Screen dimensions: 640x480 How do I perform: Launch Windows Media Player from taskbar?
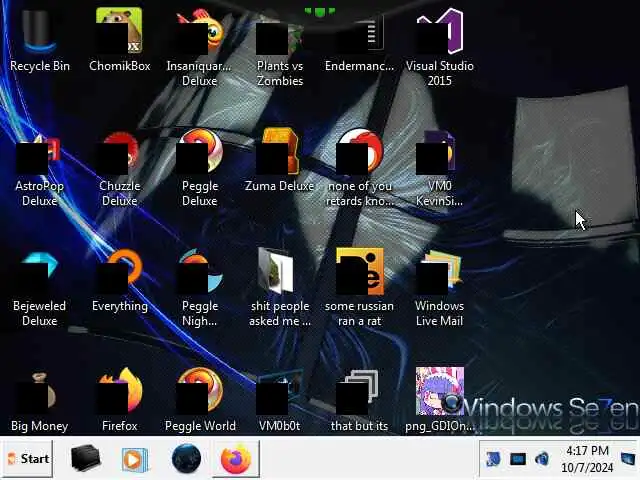click(x=135, y=459)
